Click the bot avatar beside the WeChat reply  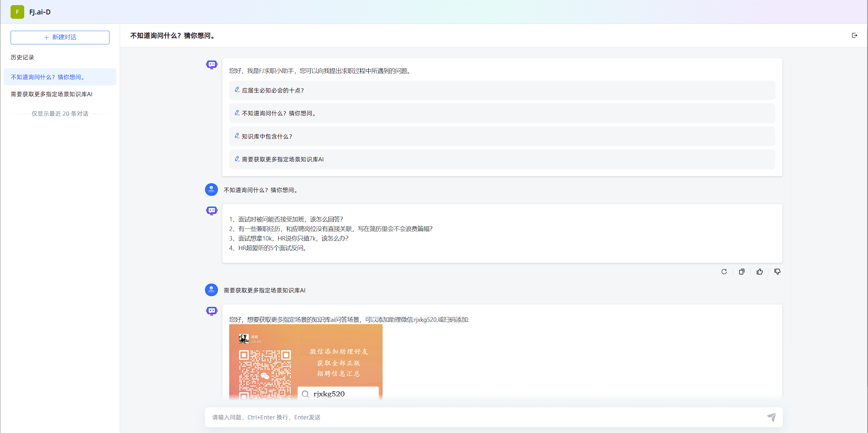[212, 311]
